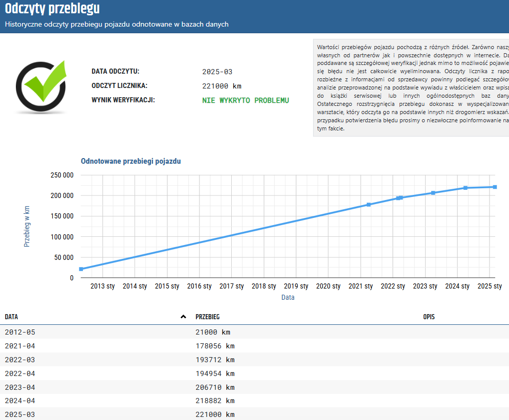
Task: Toggle sort arrow in the DATA column
Action: [x=183, y=317]
